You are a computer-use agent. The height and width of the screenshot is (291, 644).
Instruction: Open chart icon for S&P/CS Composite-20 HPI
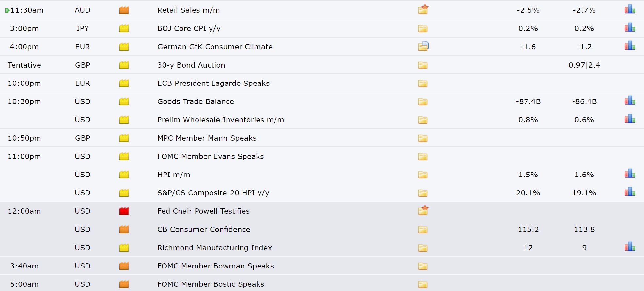(x=630, y=192)
